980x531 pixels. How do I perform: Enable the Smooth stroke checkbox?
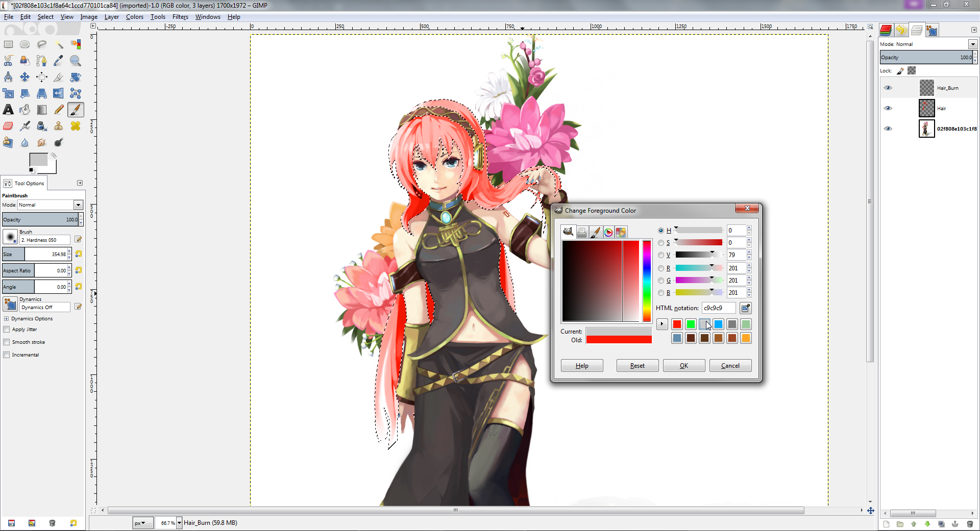[x=7, y=342]
